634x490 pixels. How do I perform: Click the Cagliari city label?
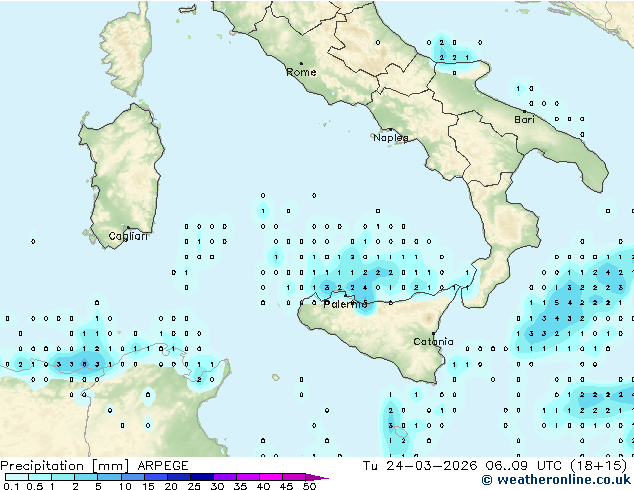pos(128,236)
